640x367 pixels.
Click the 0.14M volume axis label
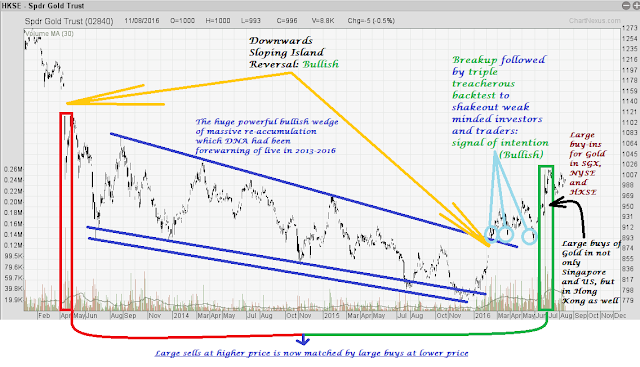13,234
